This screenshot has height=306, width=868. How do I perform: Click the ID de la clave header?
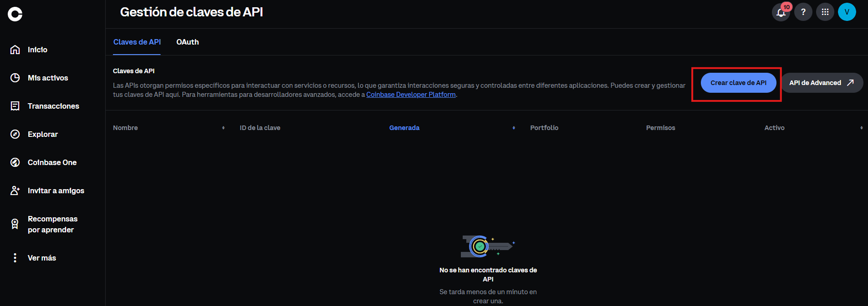coord(260,128)
